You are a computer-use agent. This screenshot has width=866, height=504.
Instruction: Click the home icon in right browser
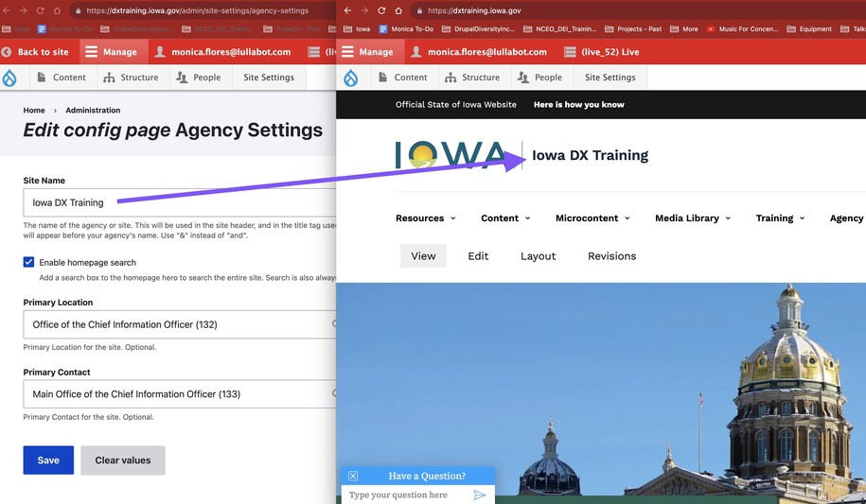click(x=398, y=10)
